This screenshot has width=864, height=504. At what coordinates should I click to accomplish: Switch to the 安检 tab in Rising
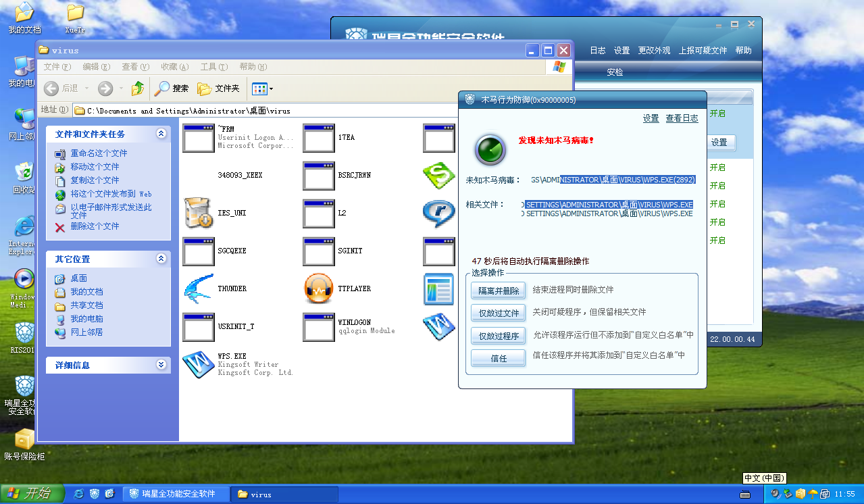click(x=615, y=72)
